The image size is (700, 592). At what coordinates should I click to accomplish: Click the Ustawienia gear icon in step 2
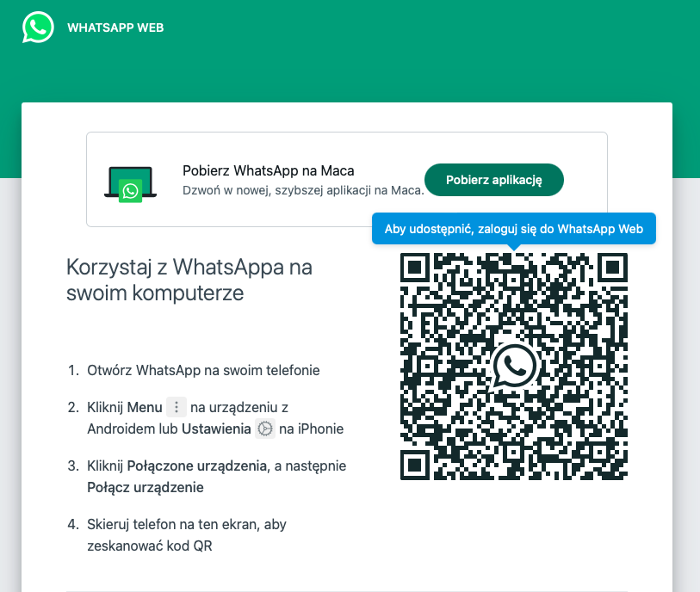click(265, 429)
